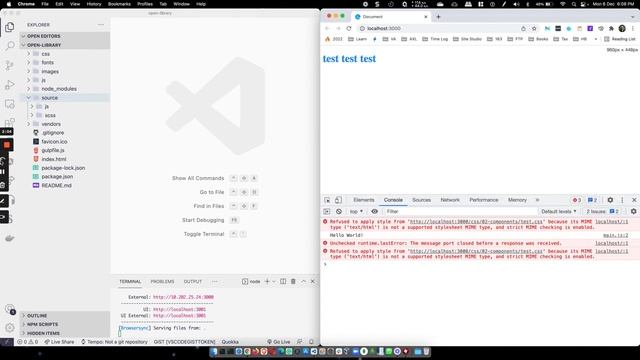Switch to the Network tab in DevTools
Screen dimensions: 640x360
[450, 200]
